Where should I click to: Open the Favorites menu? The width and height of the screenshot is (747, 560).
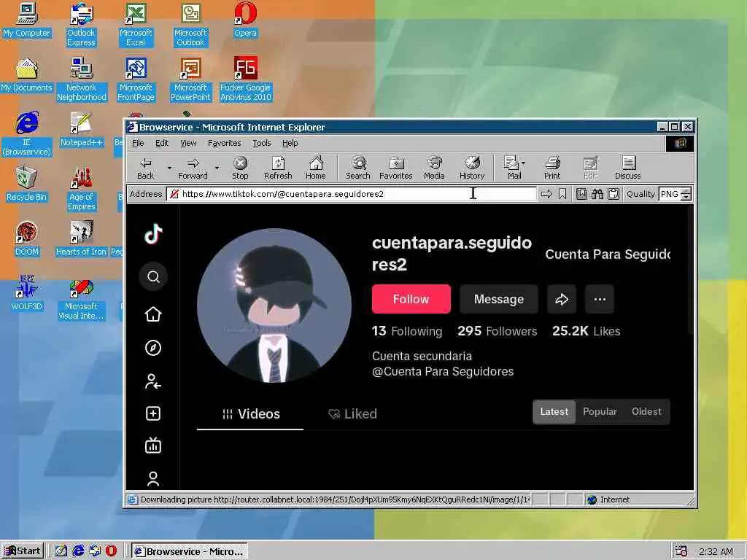pyautogui.click(x=225, y=143)
